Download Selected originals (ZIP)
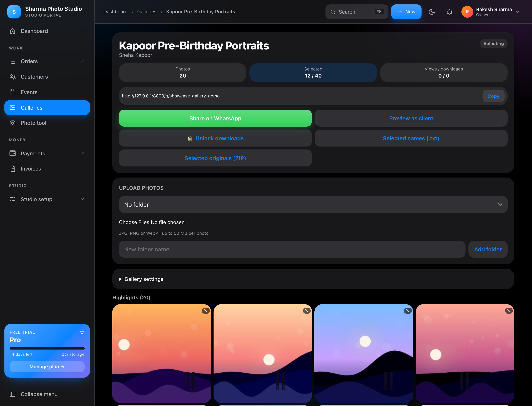532x406 pixels. pos(215,158)
